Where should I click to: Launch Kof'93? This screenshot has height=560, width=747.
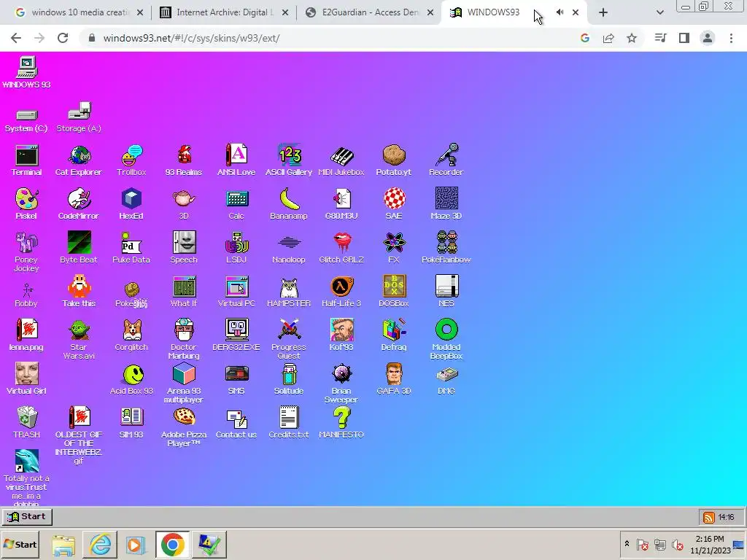tap(341, 335)
